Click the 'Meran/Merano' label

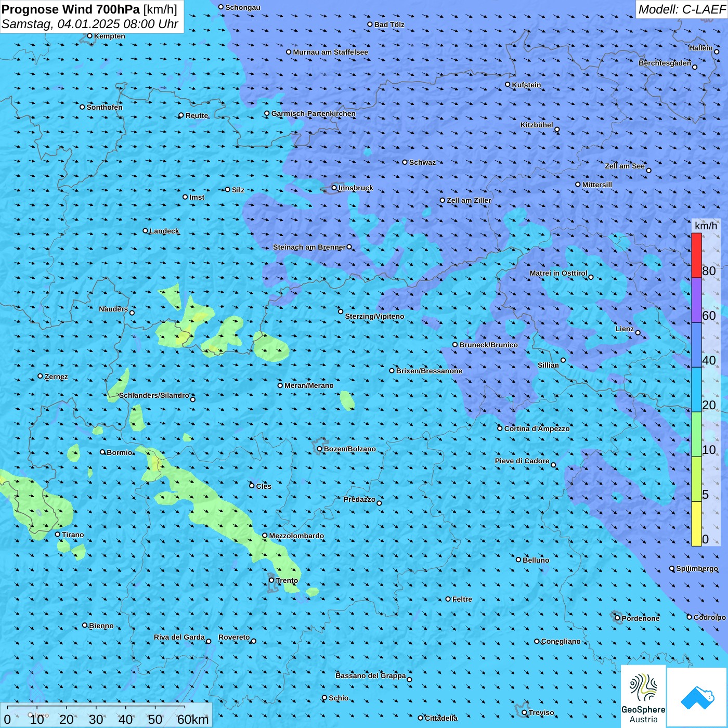[x=309, y=385]
